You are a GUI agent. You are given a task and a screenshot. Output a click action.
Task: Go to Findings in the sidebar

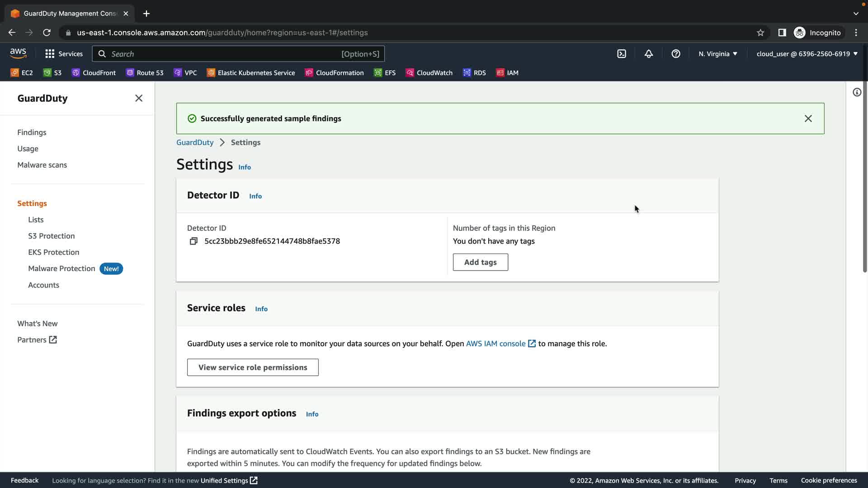pyautogui.click(x=32, y=132)
